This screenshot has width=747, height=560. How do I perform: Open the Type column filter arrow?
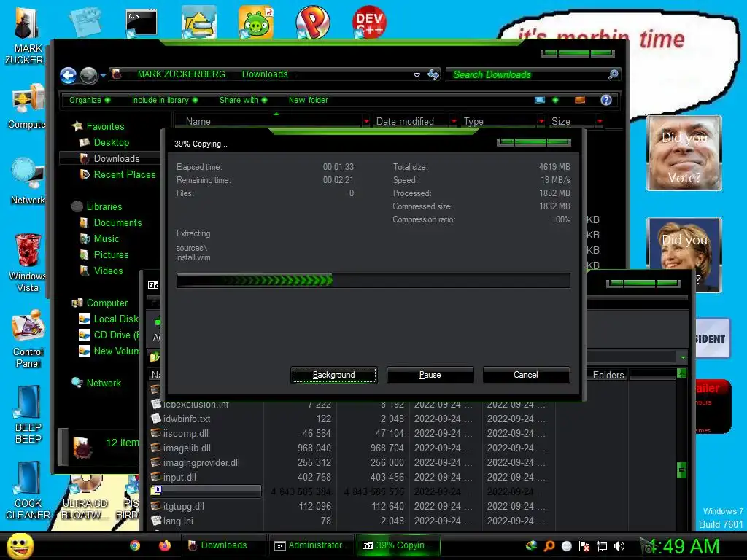point(541,122)
